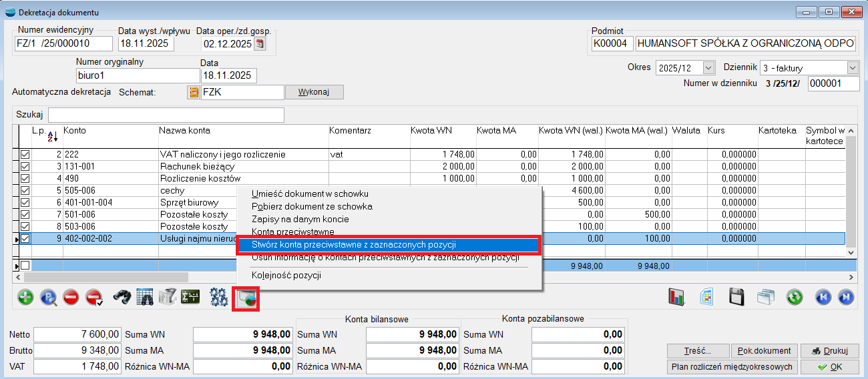Click the Szukaj search input field
Image resolution: width=868 pixels, height=379 pixels.
click(x=166, y=115)
